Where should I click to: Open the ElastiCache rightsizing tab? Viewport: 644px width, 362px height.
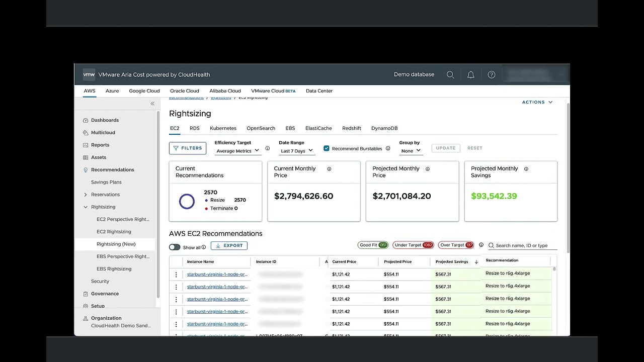click(318, 128)
